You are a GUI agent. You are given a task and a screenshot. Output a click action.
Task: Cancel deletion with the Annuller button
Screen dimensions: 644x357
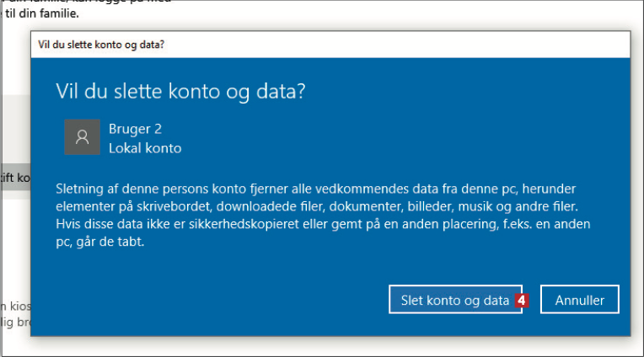coord(579,300)
